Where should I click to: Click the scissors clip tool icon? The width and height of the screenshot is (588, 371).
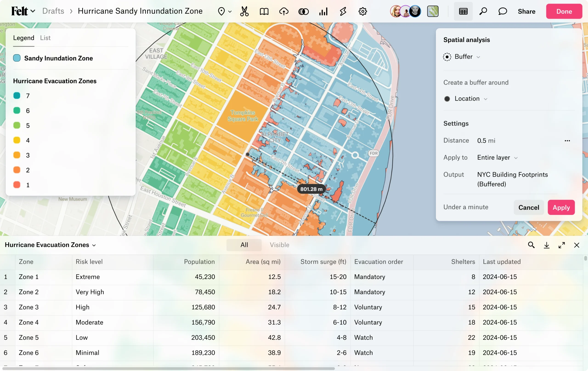(x=244, y=11)
